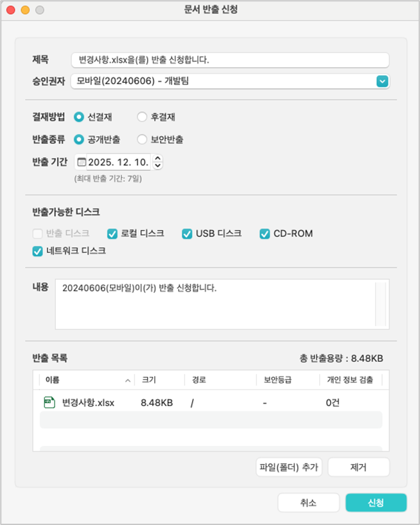Select the 선결재 radio option

[79, 117]
